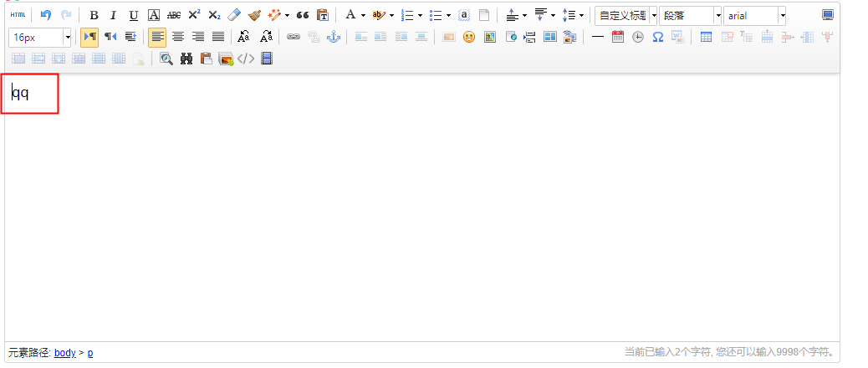This screenshot has height=368, width=868.
Task: Toggle right-to-left text direction
Action: click(x=110, y=37)
